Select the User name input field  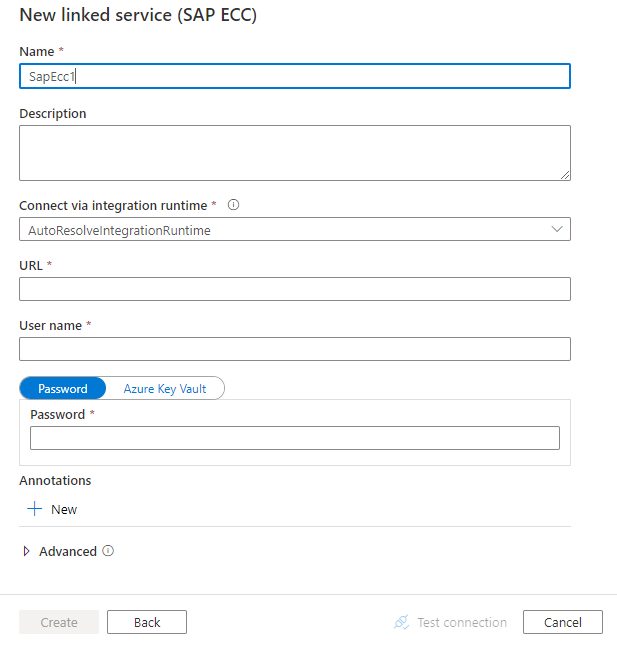pyautogui.click(x=294, y=349)
